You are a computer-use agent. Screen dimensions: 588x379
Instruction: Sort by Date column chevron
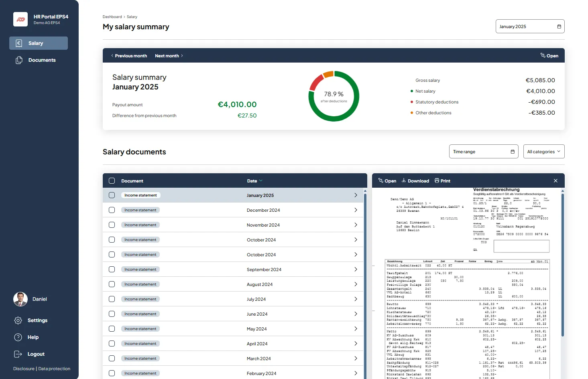[261, 181]
